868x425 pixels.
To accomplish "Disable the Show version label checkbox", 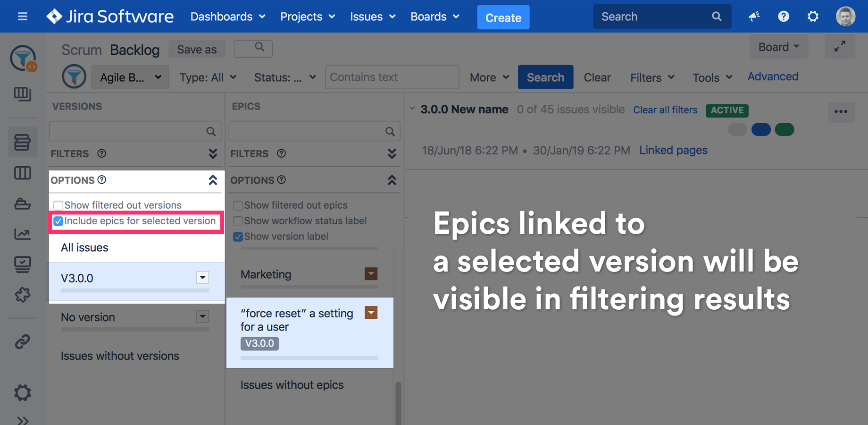I will (238, 237).
